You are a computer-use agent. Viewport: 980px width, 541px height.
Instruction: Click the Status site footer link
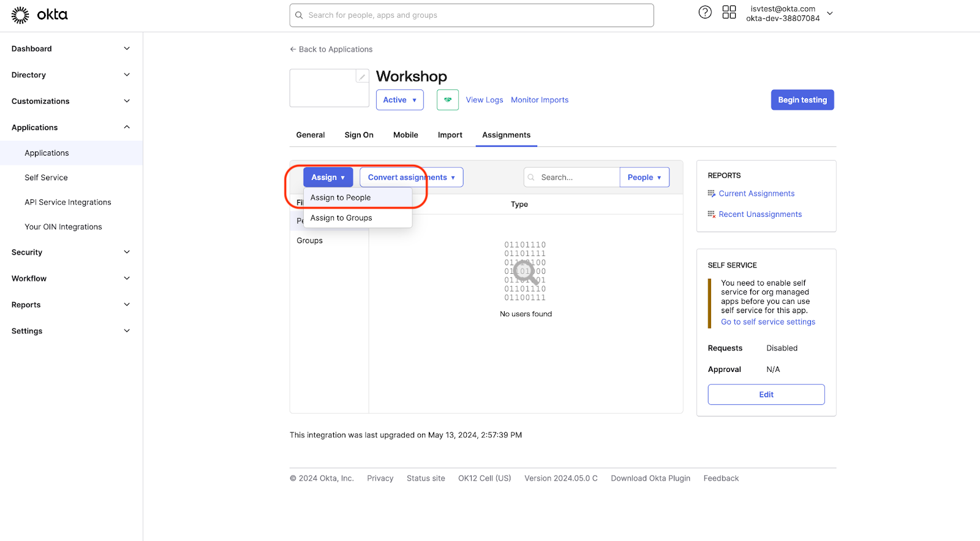point(426,479)
